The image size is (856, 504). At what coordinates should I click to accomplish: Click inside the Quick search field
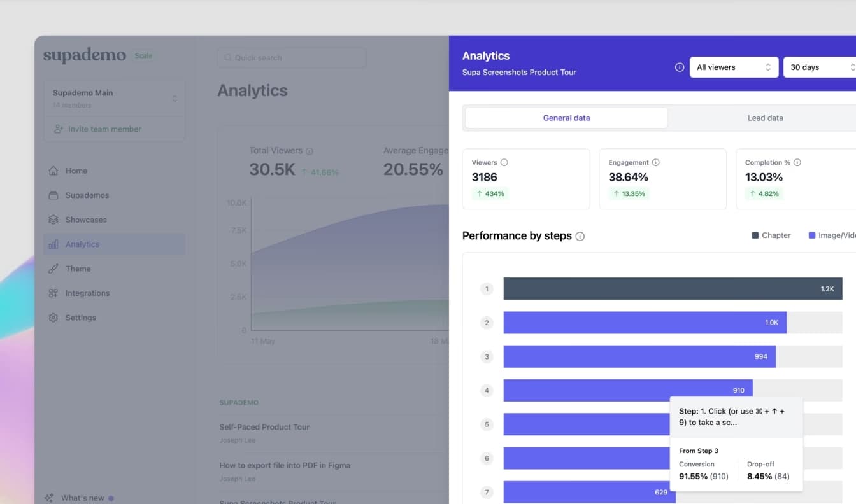[x=291, y=57]
